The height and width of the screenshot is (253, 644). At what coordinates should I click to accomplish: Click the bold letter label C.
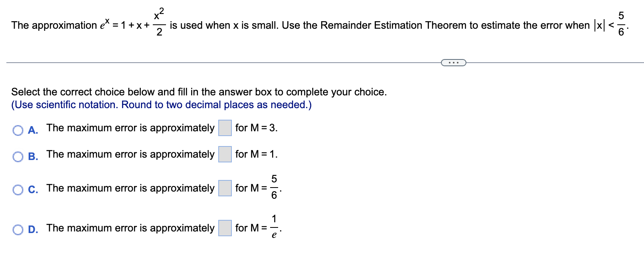33,190
